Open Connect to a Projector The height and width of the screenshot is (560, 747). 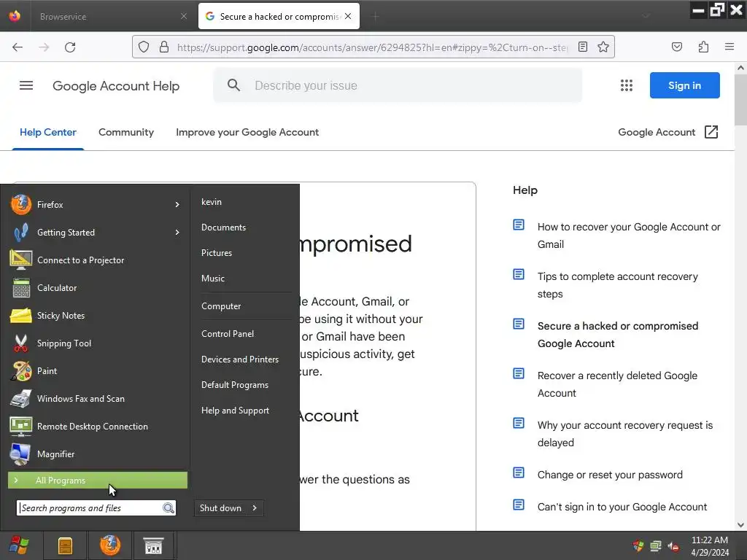coord(80,260)
